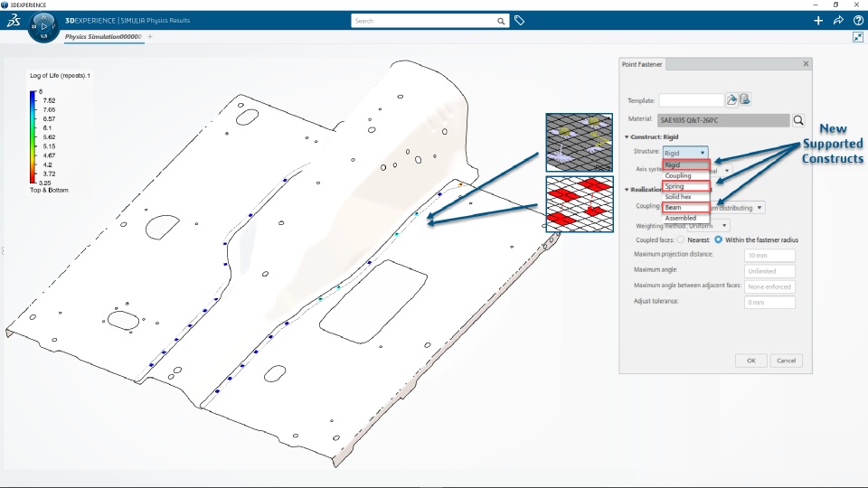Viewport: 868px width, 488px height.
Task: Choose Spring in structure list
Action: [686, 186]
